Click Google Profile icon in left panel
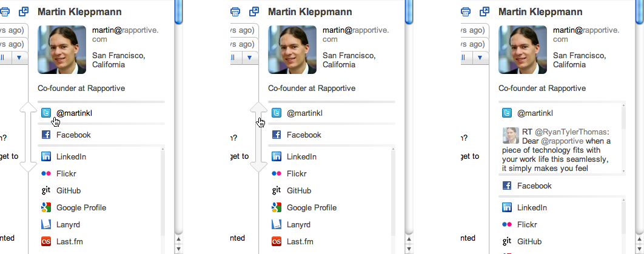Image resolution: width=644 pixels, height=254 pixels. (x=46, y=208)
